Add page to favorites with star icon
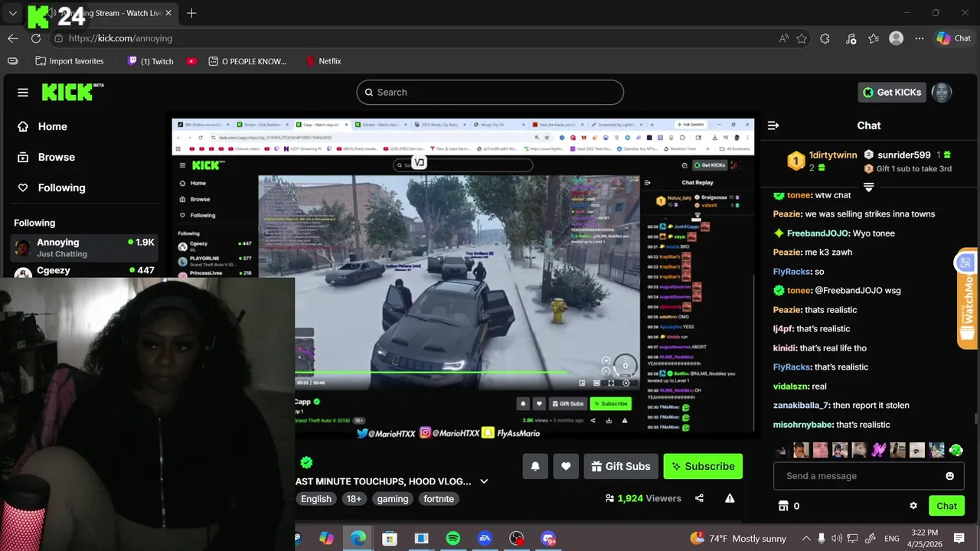 coord(802,38)
